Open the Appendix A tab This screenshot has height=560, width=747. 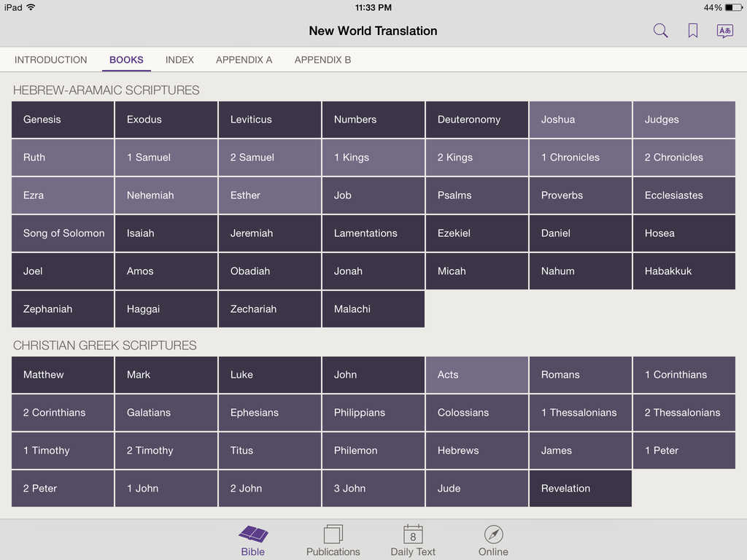coord(244,60)
